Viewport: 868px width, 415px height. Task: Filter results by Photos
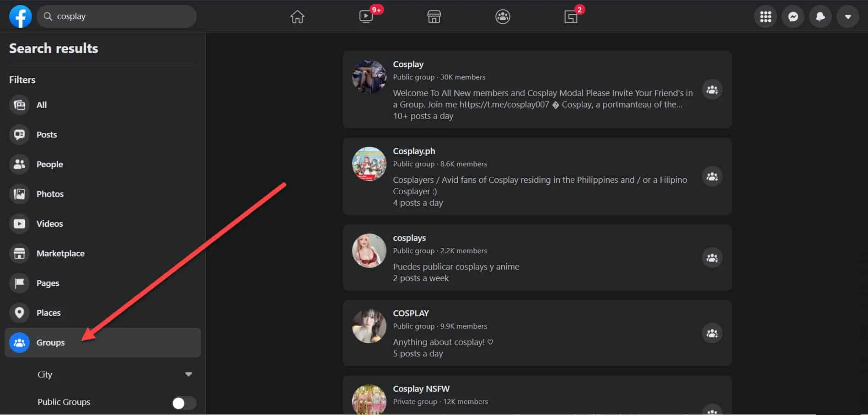(50, 194)
